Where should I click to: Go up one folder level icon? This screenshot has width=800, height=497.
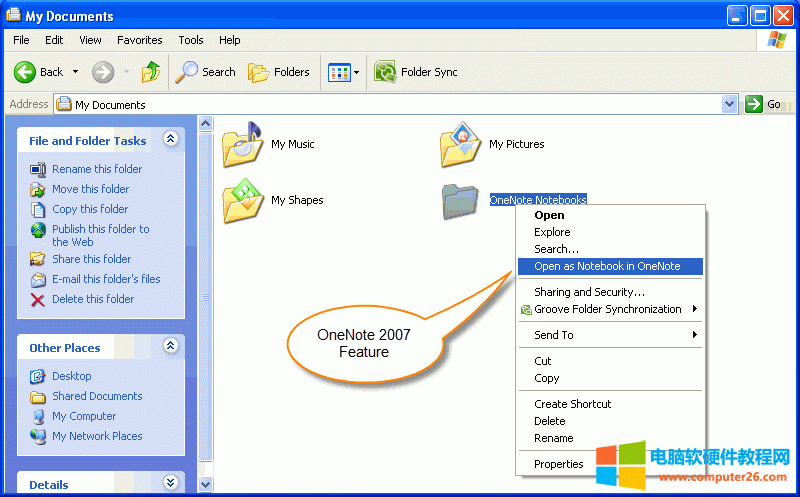click(151, 72)
